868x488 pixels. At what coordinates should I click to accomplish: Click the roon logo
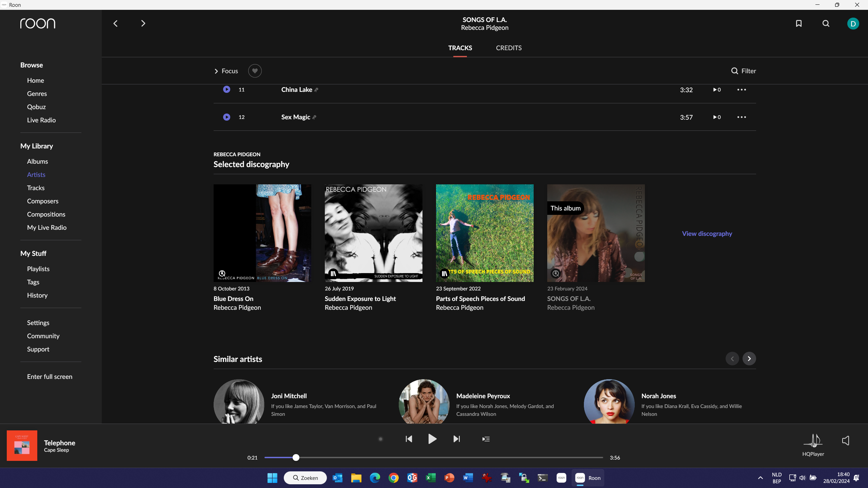point(38,23)
